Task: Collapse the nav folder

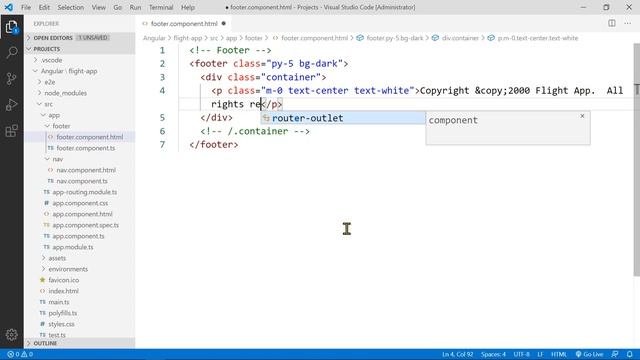Action: (80, 159)
